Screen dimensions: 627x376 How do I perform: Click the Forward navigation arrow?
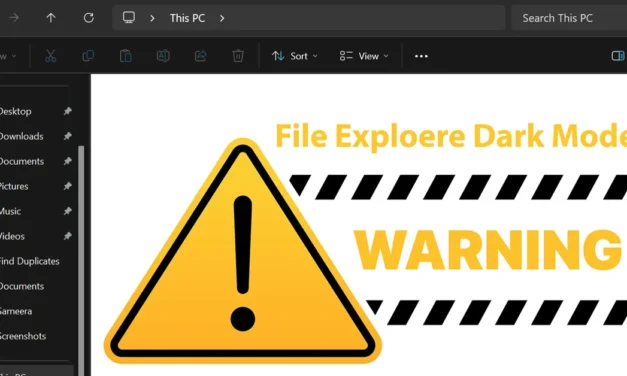coord(14,18)
